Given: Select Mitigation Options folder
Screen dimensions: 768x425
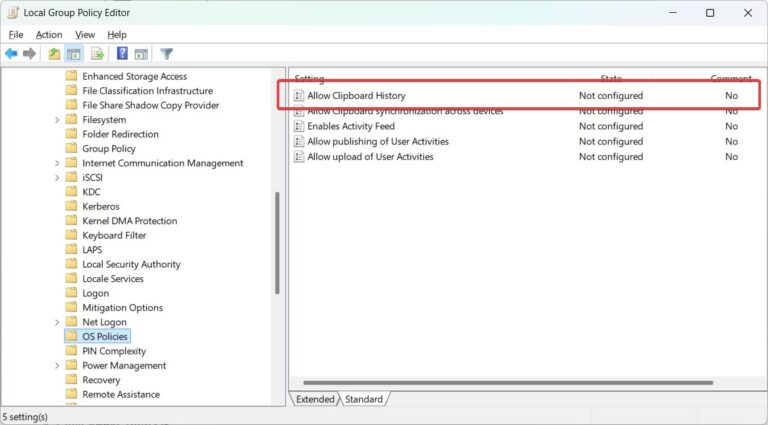Looking at the screenshot, I should [122, 307].
